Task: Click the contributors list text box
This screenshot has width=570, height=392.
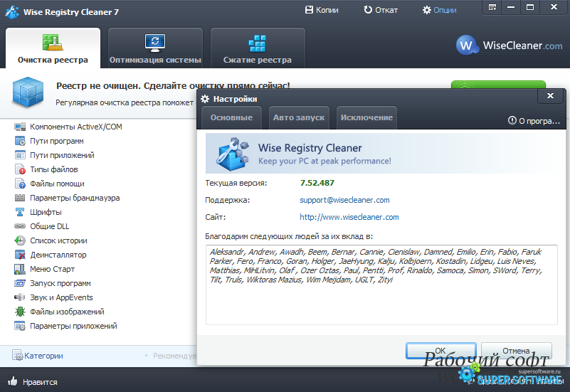Action: tap(381, 285)
